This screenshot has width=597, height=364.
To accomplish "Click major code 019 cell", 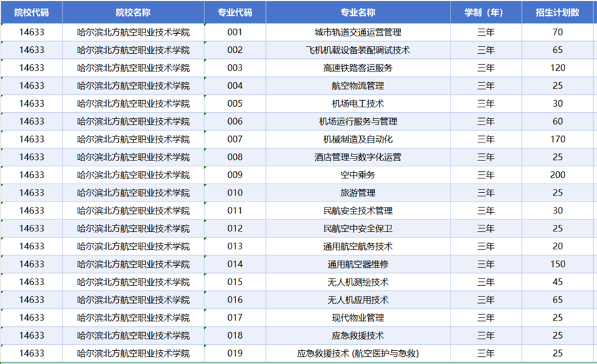I will 235,353.
